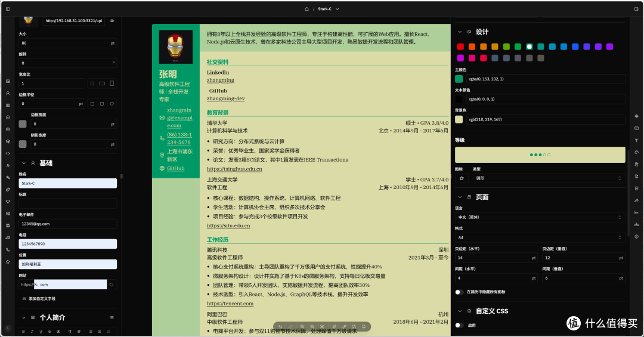Click the 页边距（水平）field with 14

496,258
